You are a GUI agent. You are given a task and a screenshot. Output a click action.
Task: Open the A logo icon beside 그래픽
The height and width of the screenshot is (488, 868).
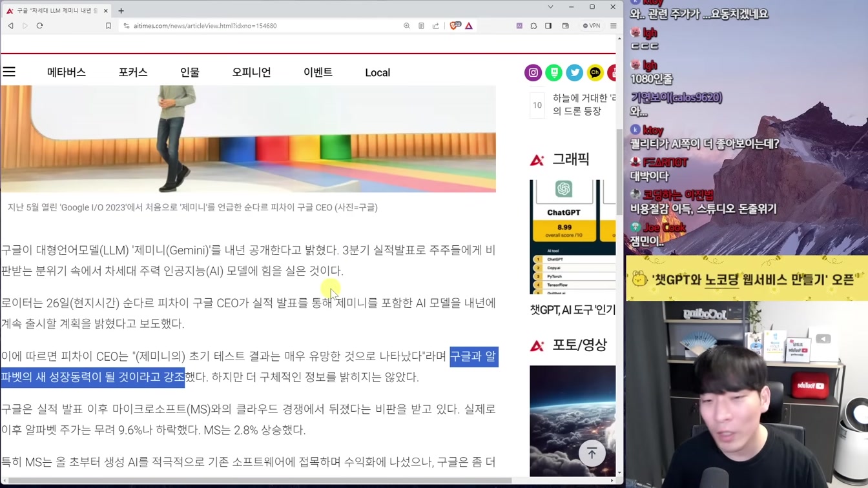click(x=537, y=159)
